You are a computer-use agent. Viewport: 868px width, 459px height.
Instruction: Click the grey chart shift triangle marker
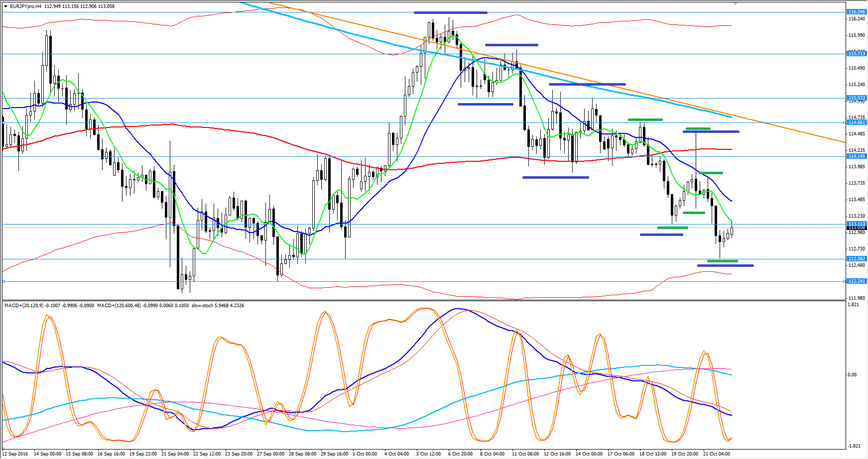pyautogui.click(x=736, y=3)
